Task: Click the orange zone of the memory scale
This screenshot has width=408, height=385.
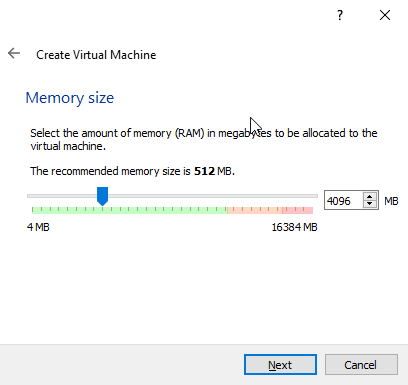Action: (255, 210)
